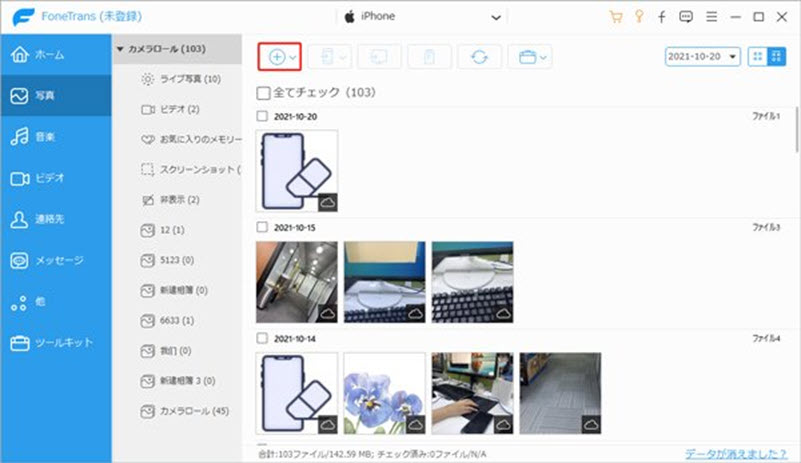Click the photo list vertical scrollbar
Screen dimensions: 801x463
(797, 129)
